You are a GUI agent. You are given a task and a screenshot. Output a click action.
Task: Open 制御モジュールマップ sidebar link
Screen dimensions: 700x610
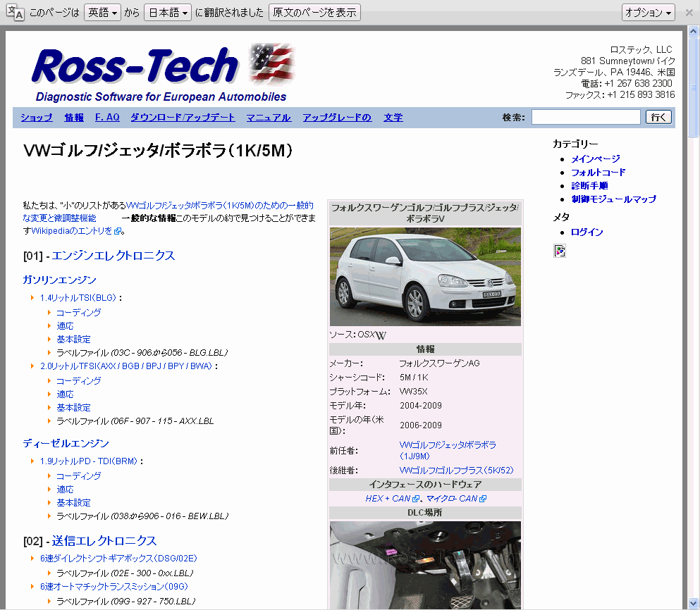[x=614, y=199]
